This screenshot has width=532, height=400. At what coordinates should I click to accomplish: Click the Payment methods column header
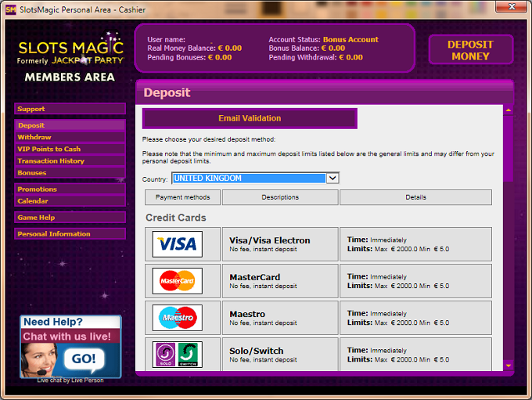pyautogui.click(x=182, y=197)
